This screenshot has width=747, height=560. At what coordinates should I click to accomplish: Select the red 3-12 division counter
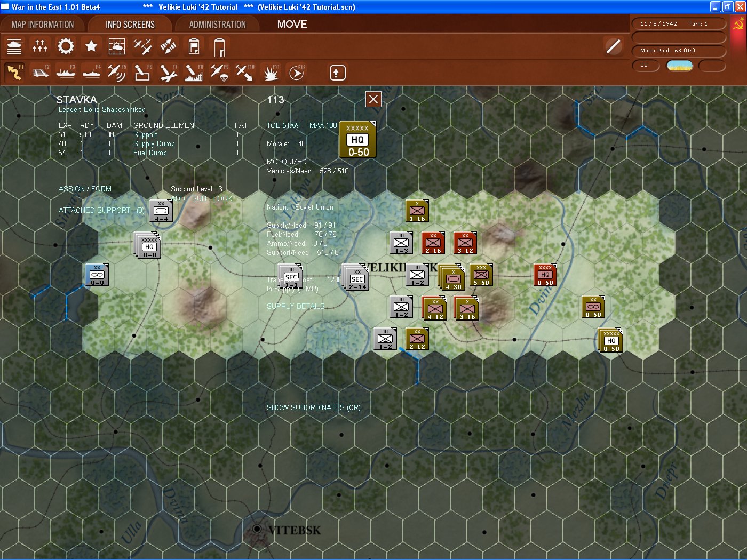465,243
